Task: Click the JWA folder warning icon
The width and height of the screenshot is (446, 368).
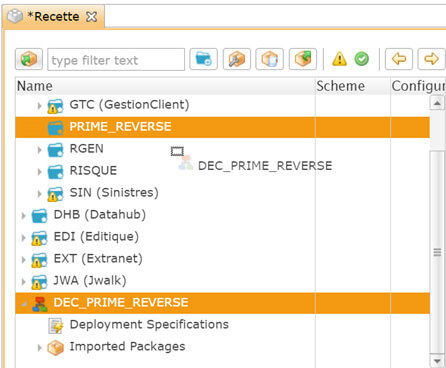Action: [40, 282]
